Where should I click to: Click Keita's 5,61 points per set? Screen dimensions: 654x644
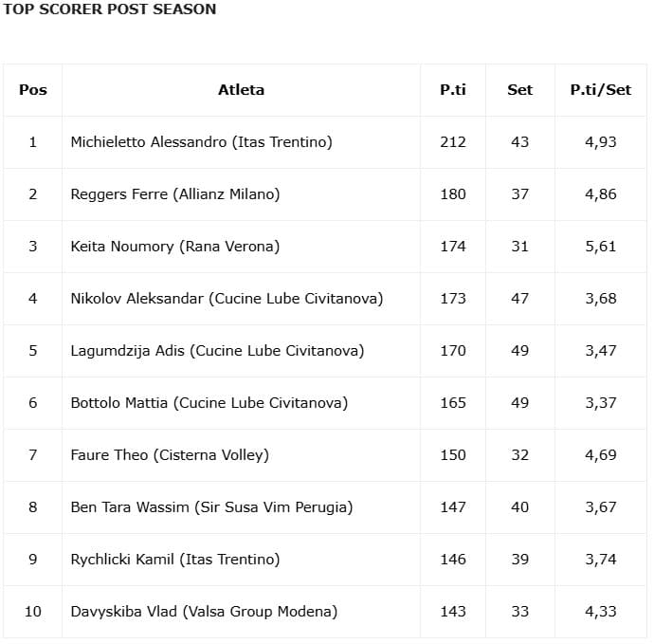[601, 247]
